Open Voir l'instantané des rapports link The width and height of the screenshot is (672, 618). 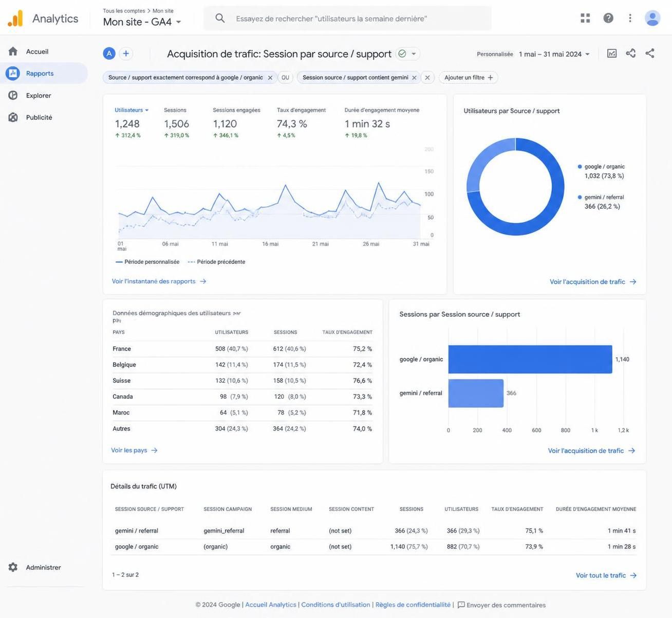[x=159, y=281]
